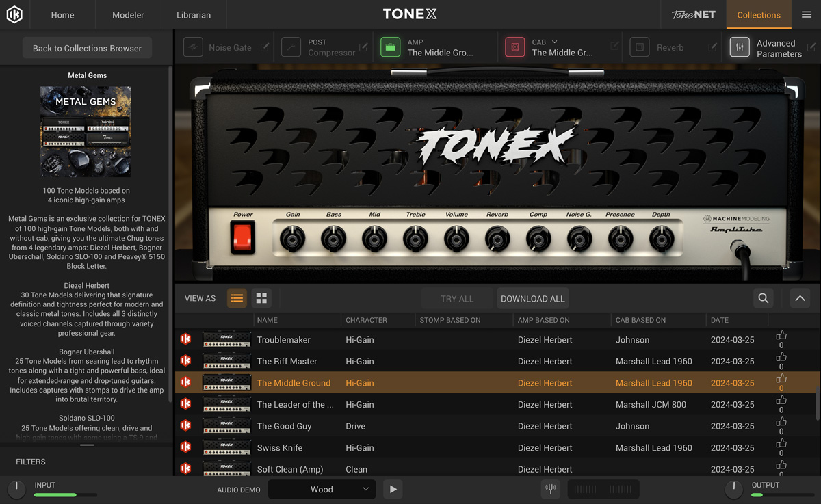Open the Advanced Parameters panel

point(740,47)
